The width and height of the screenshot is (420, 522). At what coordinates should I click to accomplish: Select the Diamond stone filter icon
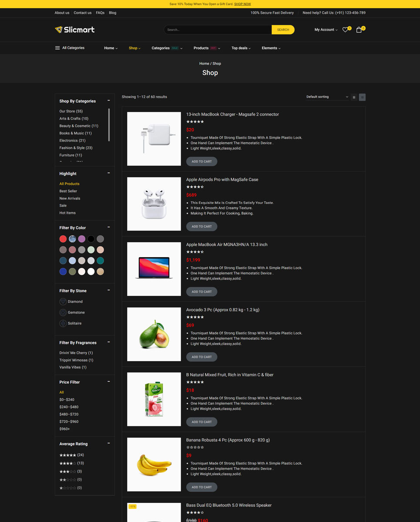coord(63,301)
